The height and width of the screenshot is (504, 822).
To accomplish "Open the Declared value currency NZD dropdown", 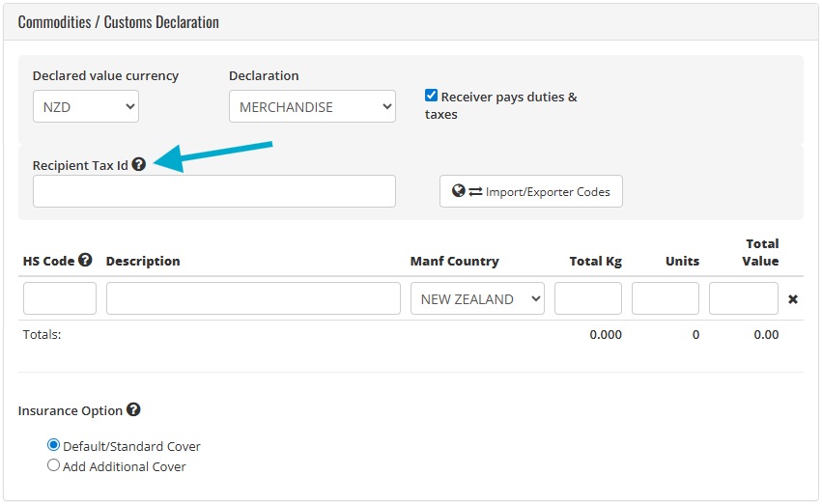I will pyautogui.click(x=86, y=106).
